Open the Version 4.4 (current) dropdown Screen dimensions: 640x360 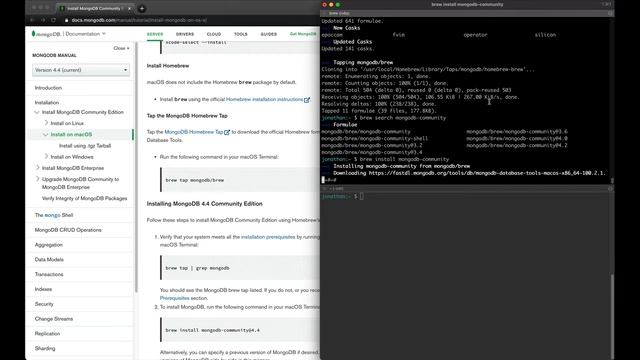click(81, 70)
